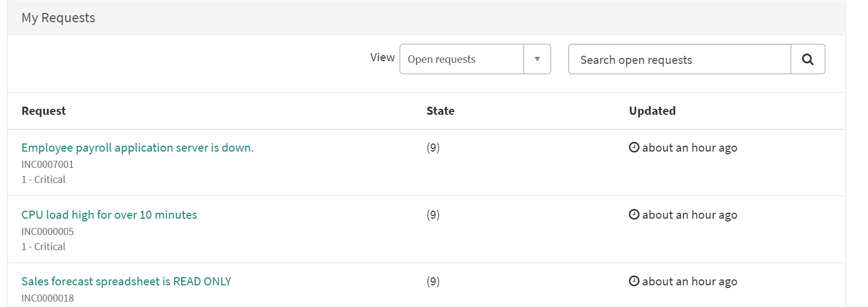Screen dimensions: 868x307
Task: Click the My Requests panel heading
Action: [x=58, y=18]
